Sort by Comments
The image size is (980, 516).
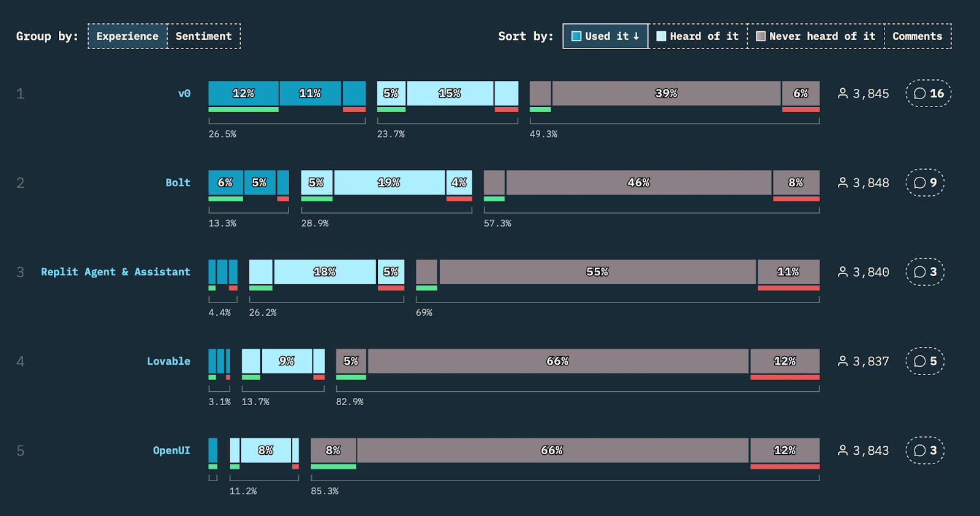click(918, 36)
